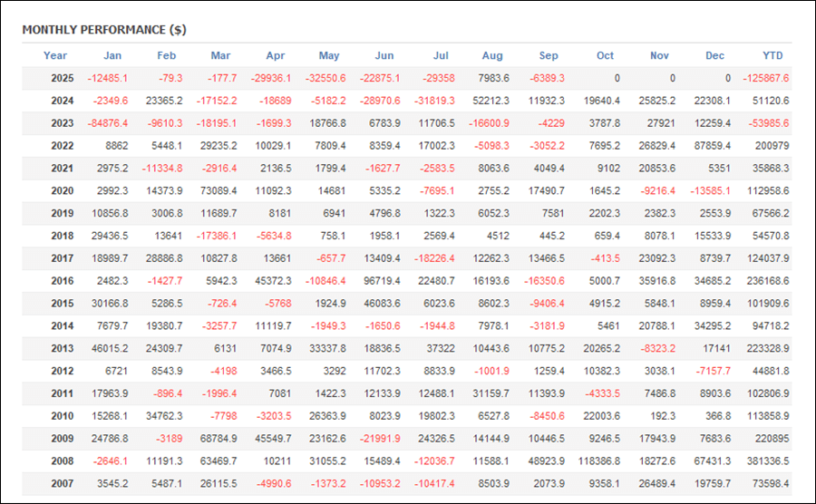Select the 73089.4 cell for March 2020
Image resolution: width=816 pixels, height=504 pixels.
click(217, 191)
